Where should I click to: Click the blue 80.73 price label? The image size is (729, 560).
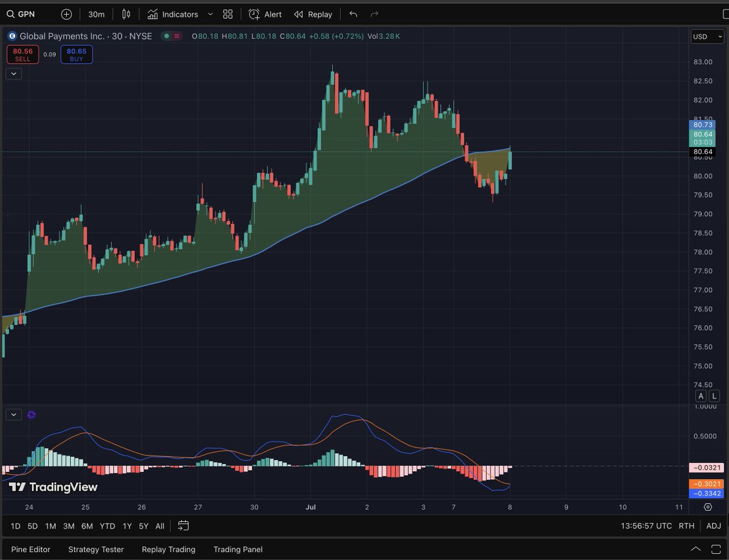(703, 125)
